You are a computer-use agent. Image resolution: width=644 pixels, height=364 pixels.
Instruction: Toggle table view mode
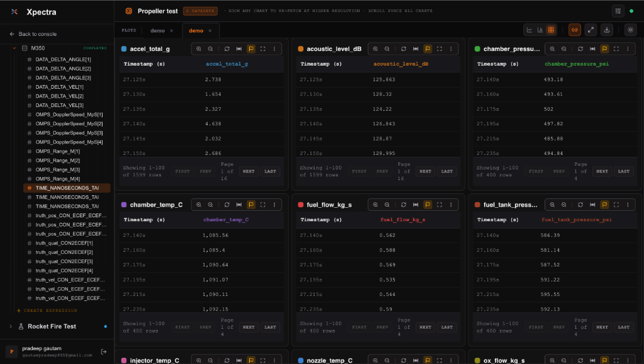(551, 30)
